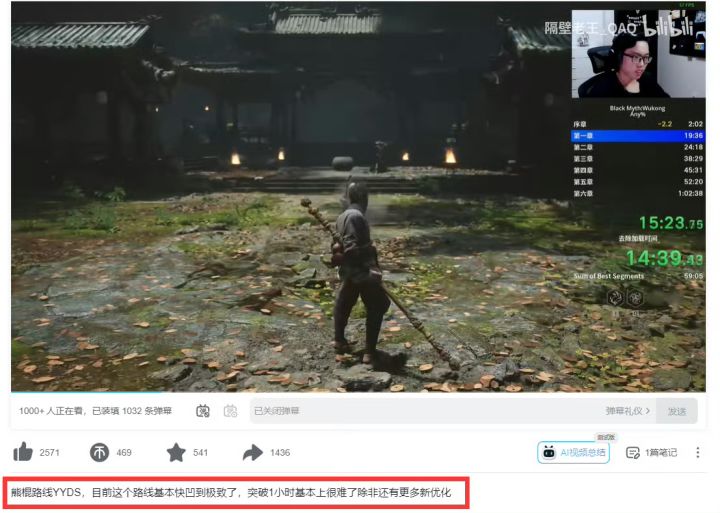Click Sum of Best Segments text
The height and width of the screenshot is (513, 720).
[x=608, y=276]
